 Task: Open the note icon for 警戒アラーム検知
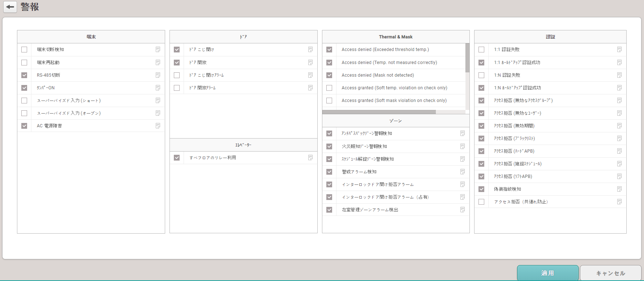tap(463, 172)
